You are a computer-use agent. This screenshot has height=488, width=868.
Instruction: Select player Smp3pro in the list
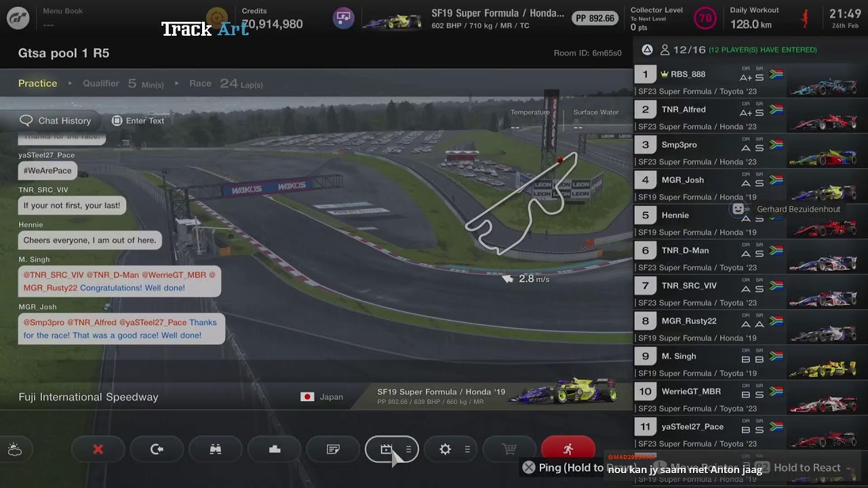(751, 153)
